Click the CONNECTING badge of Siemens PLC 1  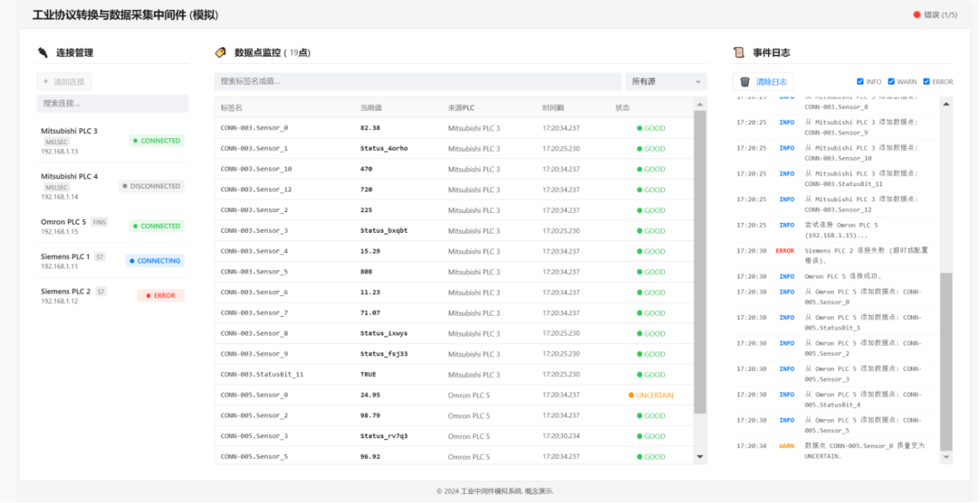click(x=155, y=260)
